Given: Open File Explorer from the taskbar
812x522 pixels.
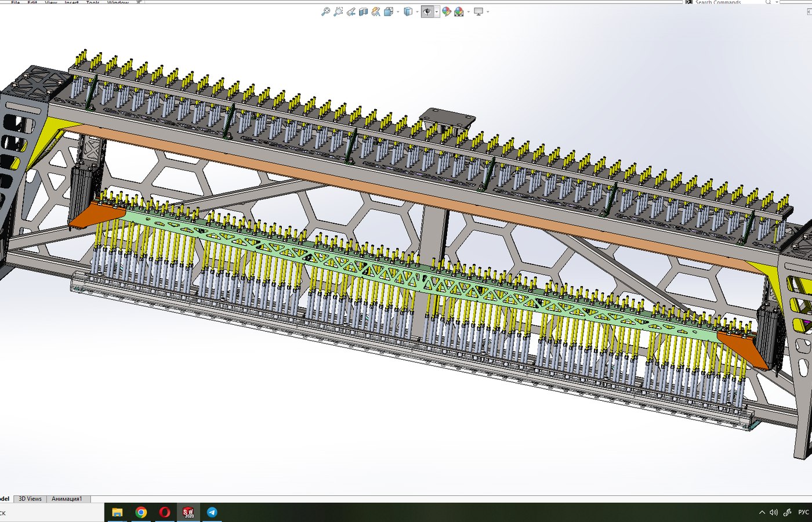Looking at the screenshot, I should [x=117, y=512].
